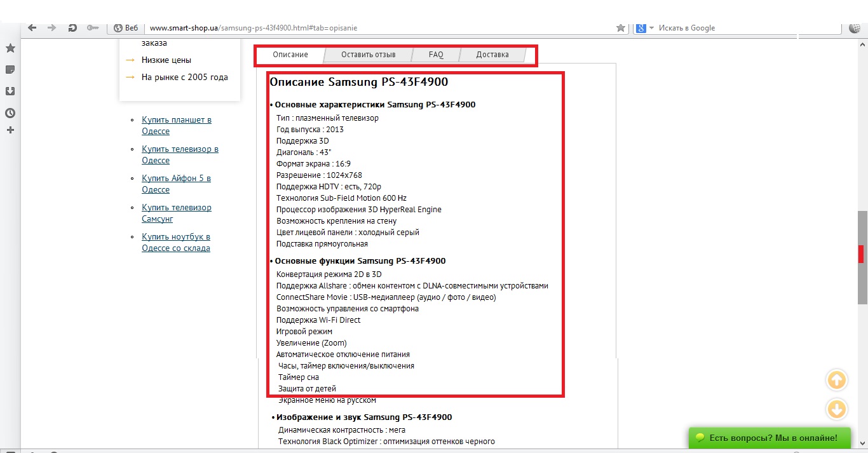Screen dimensions: 868x453
Task: Click the blue Google search engine icon
Action: (x=641, y=28)
